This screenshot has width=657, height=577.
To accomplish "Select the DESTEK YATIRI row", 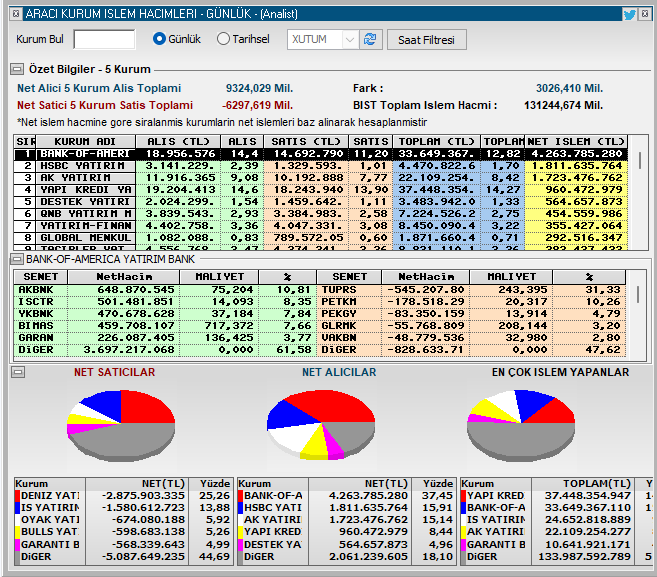I will pos(321,202).
